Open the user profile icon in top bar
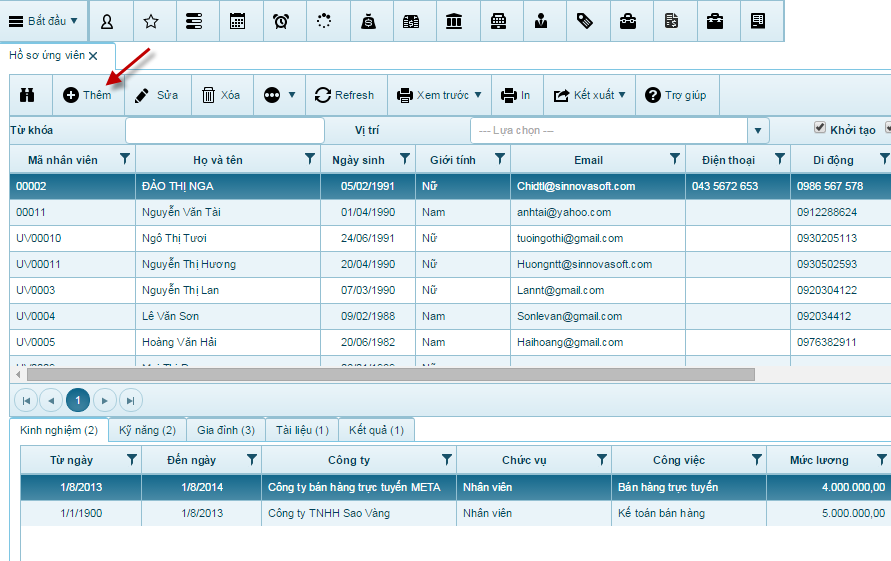891x561 pixels. pos(107,21)
